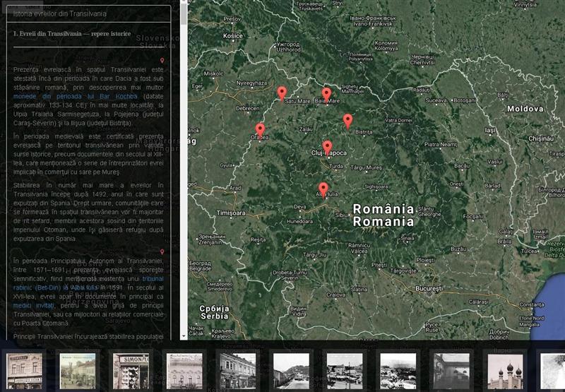Screen dimensions: 565x392
Task: Click the 'Chișinău' label on the map
Action: point(541,138)
